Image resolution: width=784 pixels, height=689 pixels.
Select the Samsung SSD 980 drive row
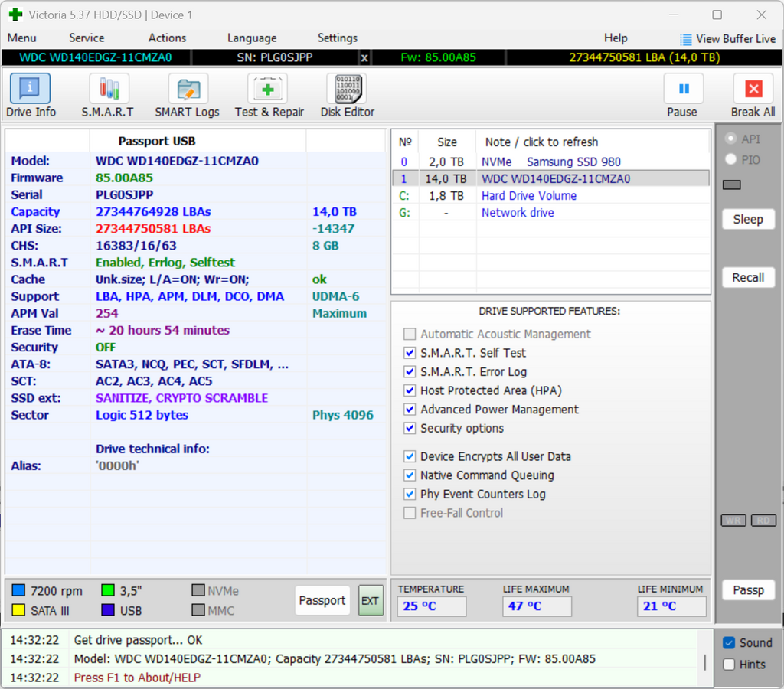pos(550,162)
